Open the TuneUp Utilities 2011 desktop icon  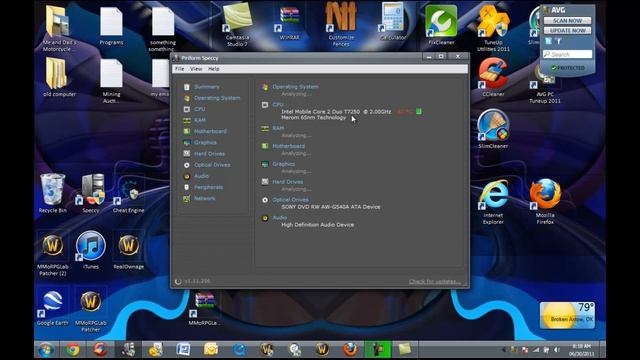(x=493, y=28)
